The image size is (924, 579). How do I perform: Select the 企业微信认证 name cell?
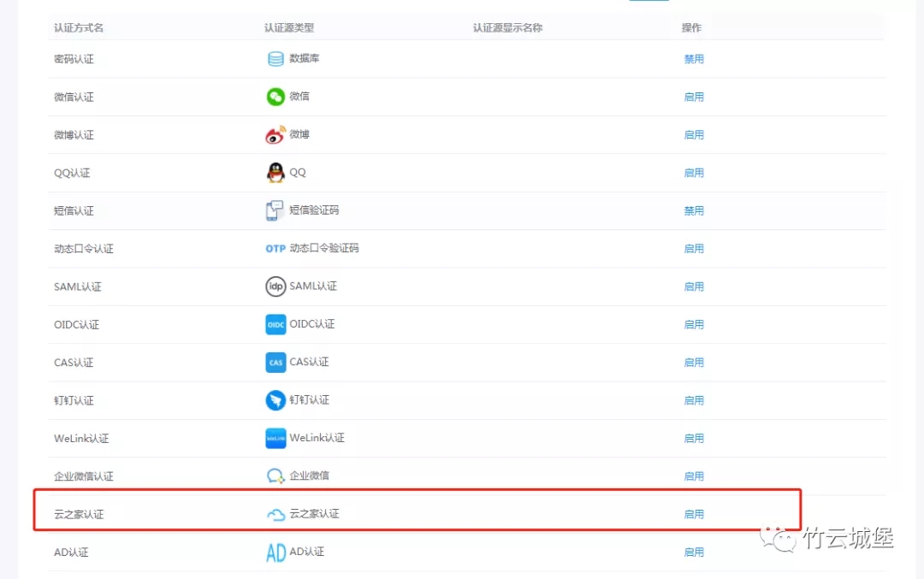click(84, 476)
